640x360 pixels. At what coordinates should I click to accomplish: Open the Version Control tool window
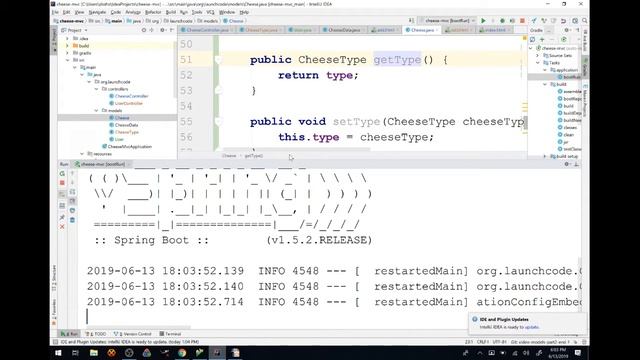(133, 334)
